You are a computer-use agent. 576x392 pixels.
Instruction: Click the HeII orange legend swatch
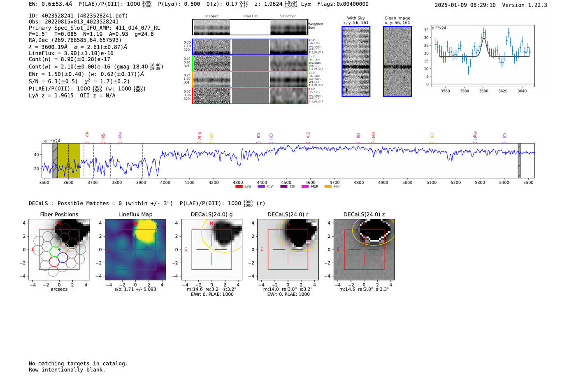pyautogui.click(x=328, y=186)
